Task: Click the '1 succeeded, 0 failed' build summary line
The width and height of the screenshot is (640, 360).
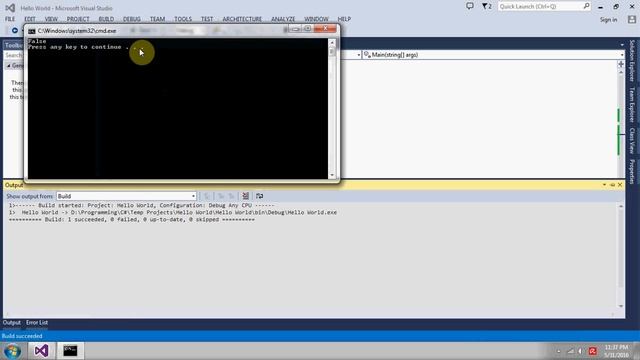Action: [x=131, y=220]
